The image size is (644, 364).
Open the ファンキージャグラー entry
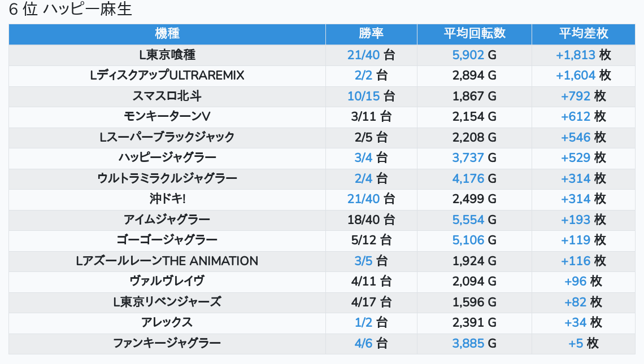click(167, 343)
